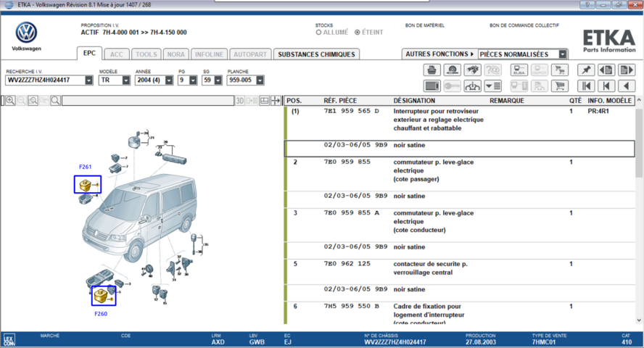This screenshot has height=348, width=644.
Task: Select the ALLUMÉ stocks radio button
Action: coord(318,33)
